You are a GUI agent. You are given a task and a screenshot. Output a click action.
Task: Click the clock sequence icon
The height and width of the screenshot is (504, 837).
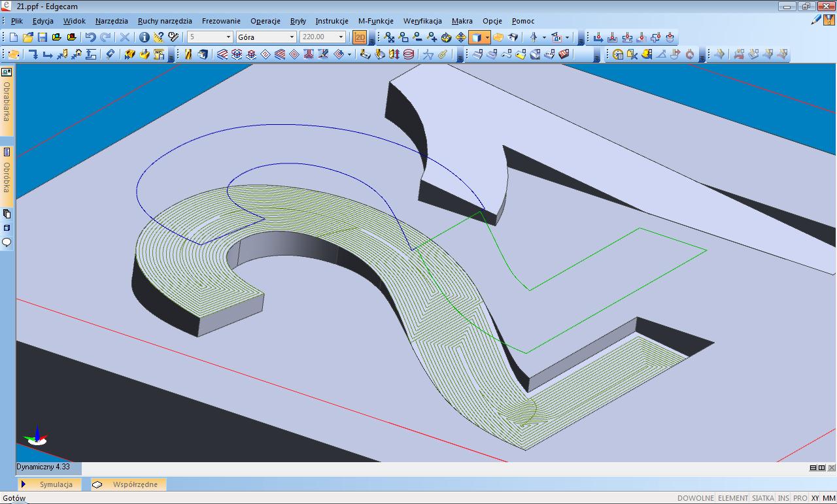618,54
